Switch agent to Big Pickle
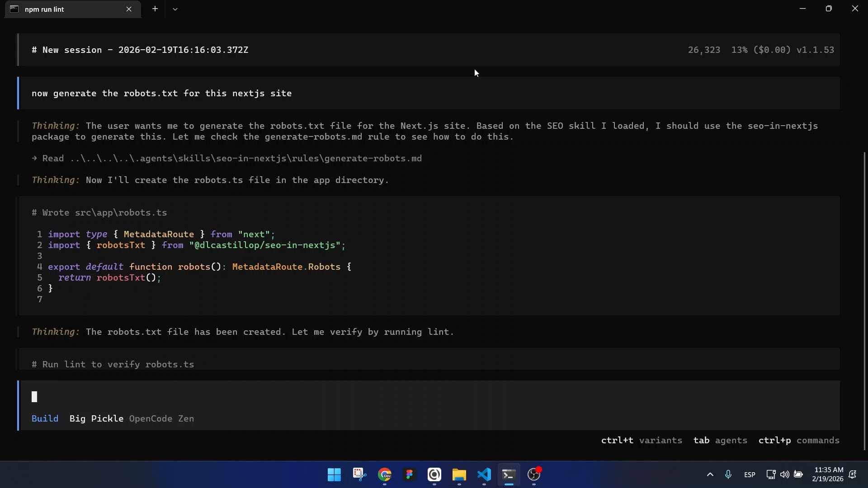868x488 pixels. (x=96, y=418)
